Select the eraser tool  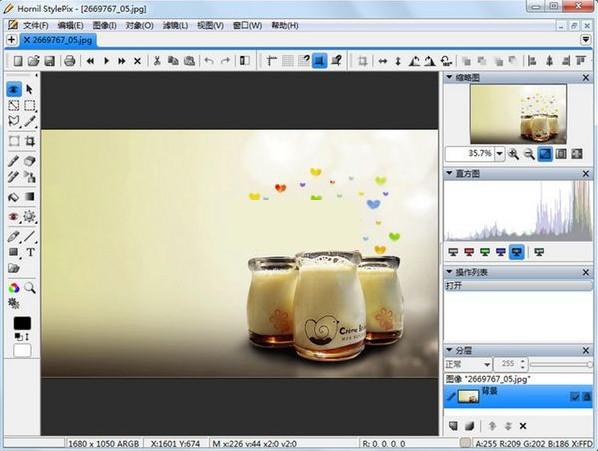click(x=30, y=161)
